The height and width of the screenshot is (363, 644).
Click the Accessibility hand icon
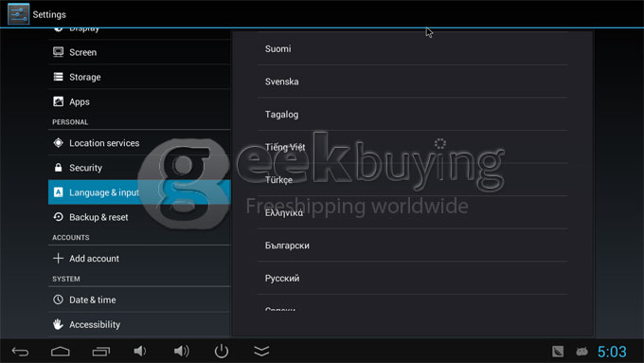[x=59, y=324]
